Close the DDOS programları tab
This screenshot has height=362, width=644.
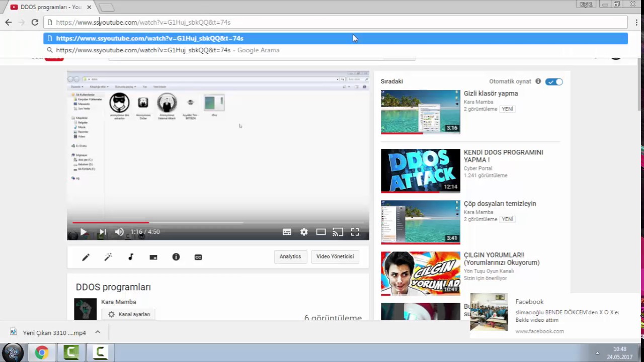pos(89,7)
